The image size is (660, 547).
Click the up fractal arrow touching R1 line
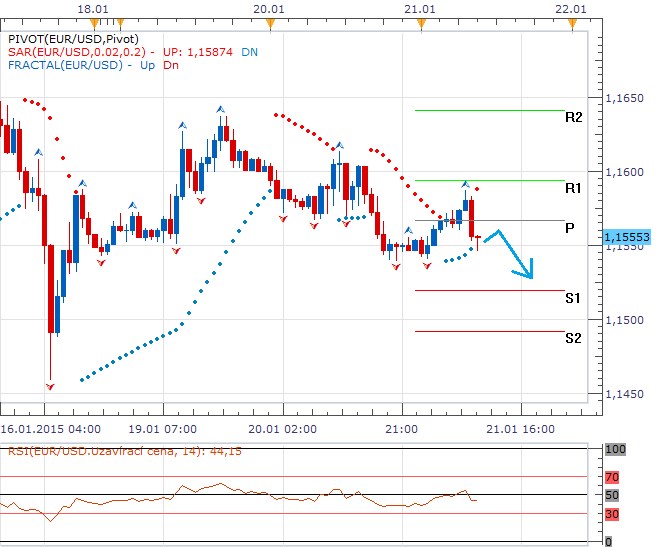pos(465,184)
